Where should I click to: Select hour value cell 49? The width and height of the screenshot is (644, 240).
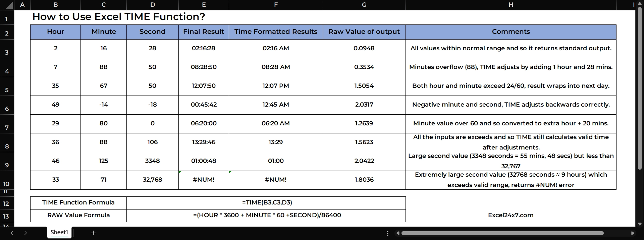tap(56, 105)
